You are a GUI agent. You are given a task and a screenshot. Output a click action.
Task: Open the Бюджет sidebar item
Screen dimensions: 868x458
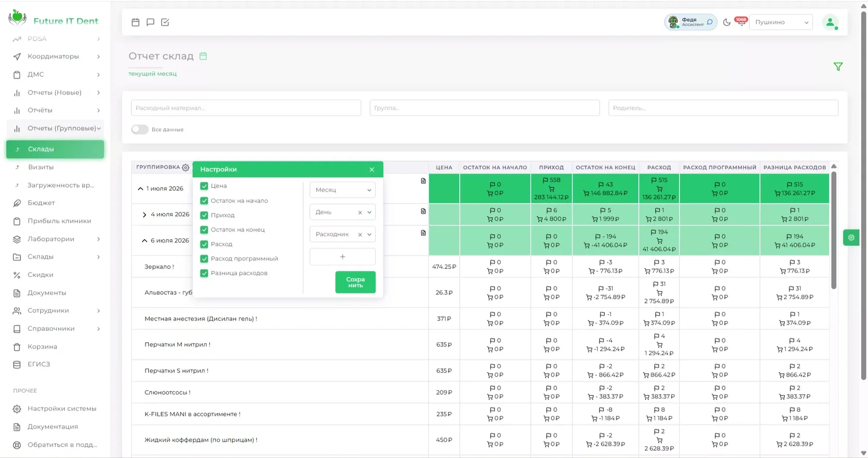(41, 203)
